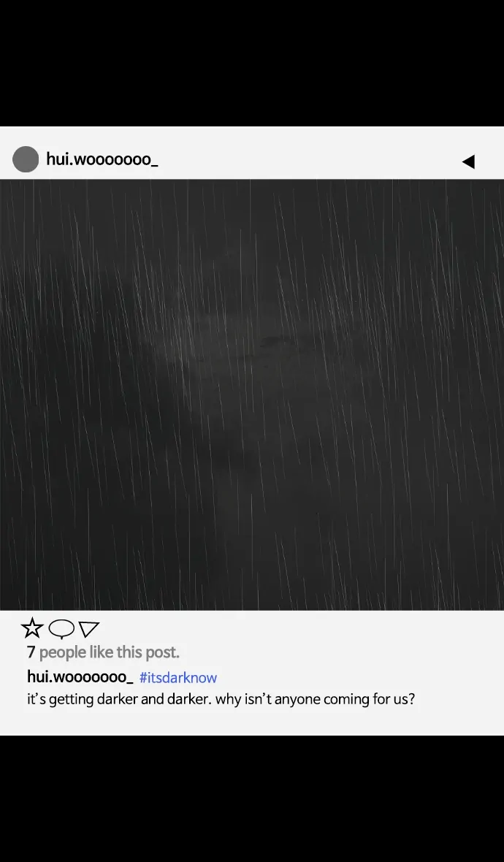This screenshot has width=504, height=862.
Task: Open the hui.wooooooo_ profile from the header
Action: (102, 159)
